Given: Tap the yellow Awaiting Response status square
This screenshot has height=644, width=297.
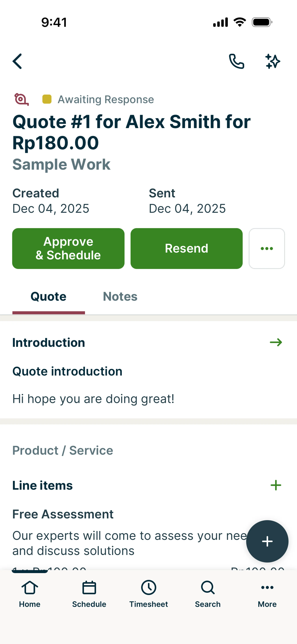Looking at the screenshot, I should (x=47, y=99).
